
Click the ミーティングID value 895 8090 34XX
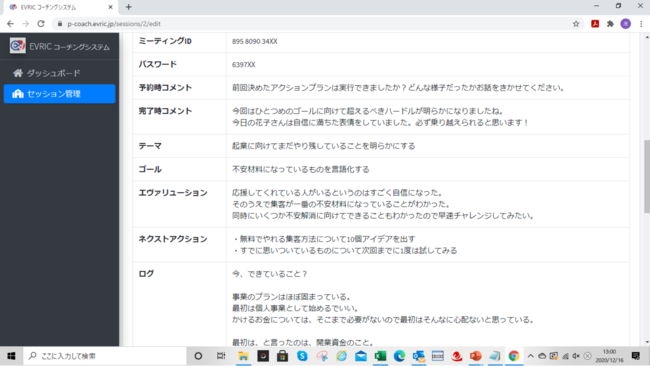[255, 41]
